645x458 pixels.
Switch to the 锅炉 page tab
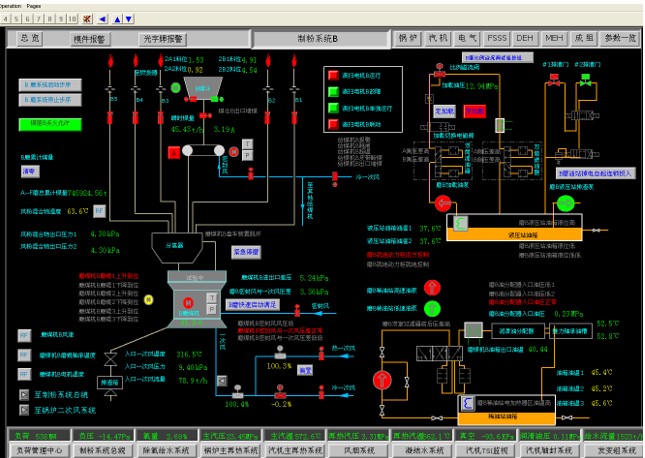pos(408,38)
